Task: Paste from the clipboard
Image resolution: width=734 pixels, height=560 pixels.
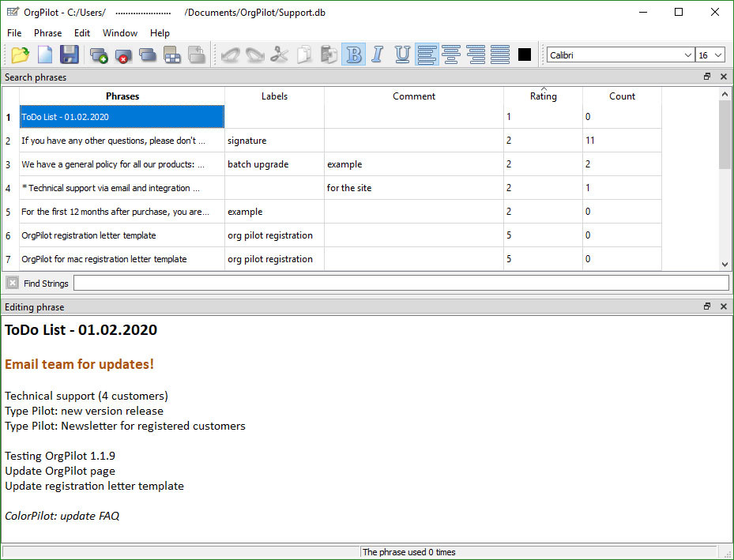Action: click(x=329, y=55)
